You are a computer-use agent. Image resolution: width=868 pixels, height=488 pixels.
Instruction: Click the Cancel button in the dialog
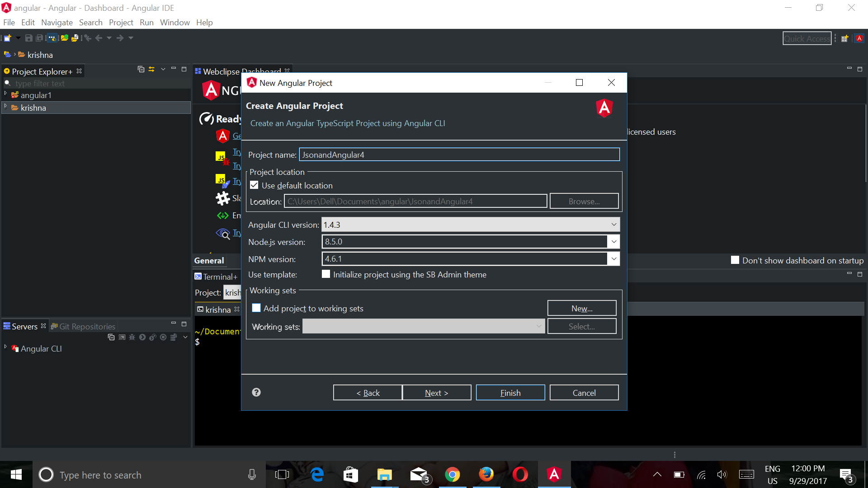tap(584, 393)
